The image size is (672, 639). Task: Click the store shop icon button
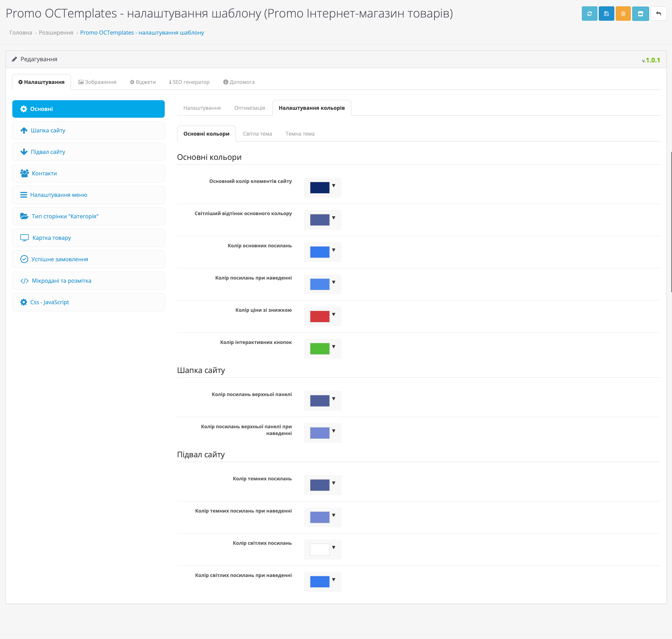(x=640, y=14)
